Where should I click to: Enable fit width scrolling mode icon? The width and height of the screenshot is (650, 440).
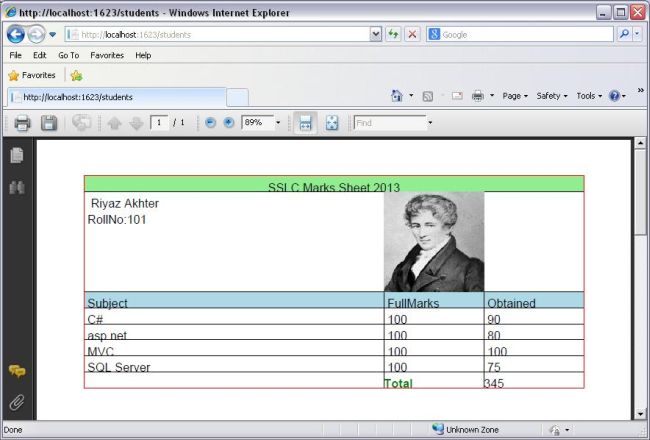(x=305, y=123)
